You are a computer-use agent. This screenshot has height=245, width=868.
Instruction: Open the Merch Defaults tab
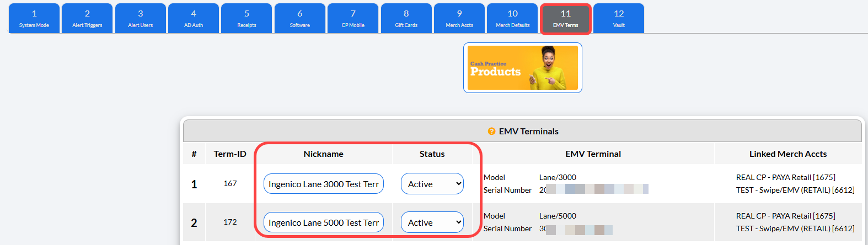tap(512, 18)
